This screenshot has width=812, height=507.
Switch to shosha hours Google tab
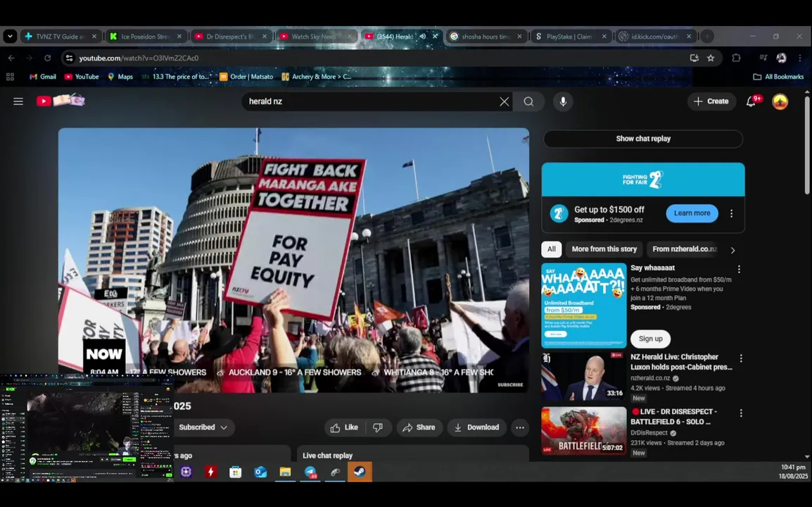(x=486, y=37)
